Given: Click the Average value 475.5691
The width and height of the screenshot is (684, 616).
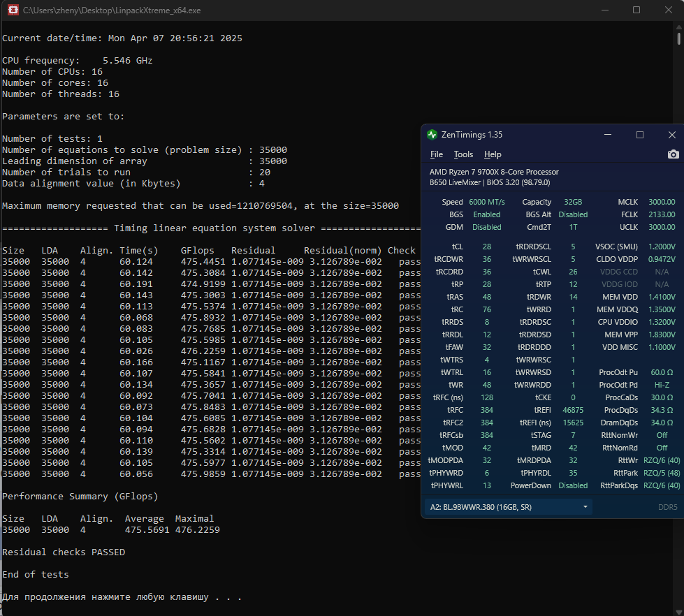Looking at the screenshot, I should [147, 530].
